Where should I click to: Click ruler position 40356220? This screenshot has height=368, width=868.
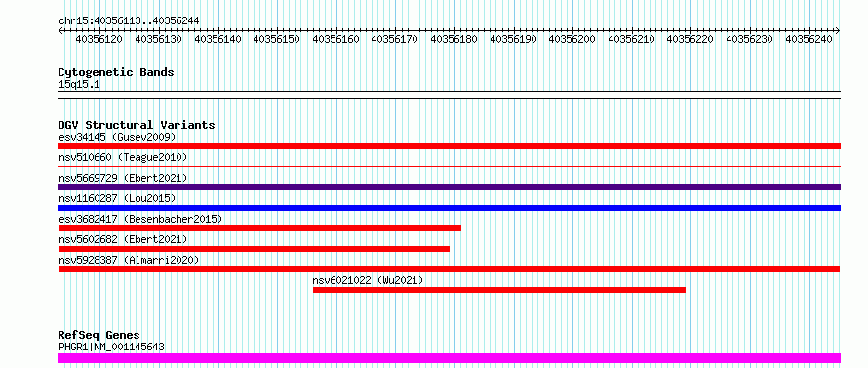coord(691,39)
